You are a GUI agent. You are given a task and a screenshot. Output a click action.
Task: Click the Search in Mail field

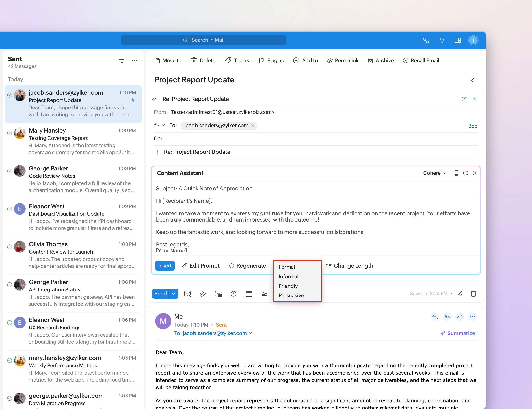[203, 40]
